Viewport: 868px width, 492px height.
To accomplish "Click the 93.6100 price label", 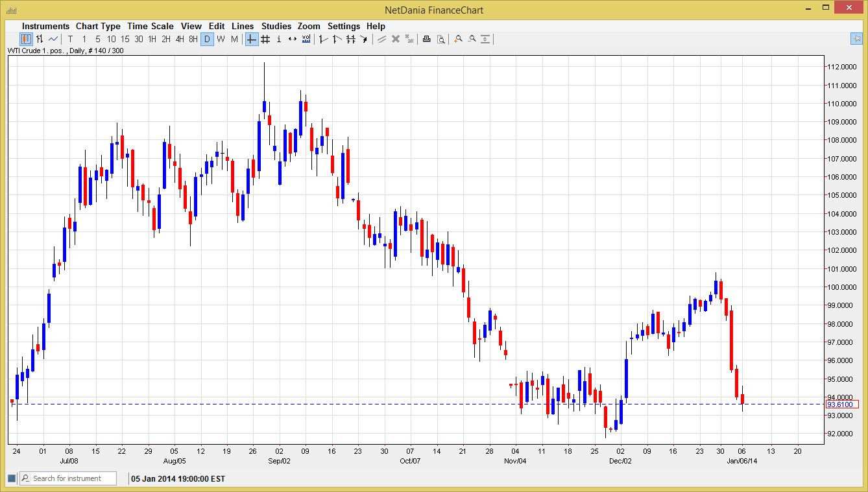I will (x=842, y=404).
